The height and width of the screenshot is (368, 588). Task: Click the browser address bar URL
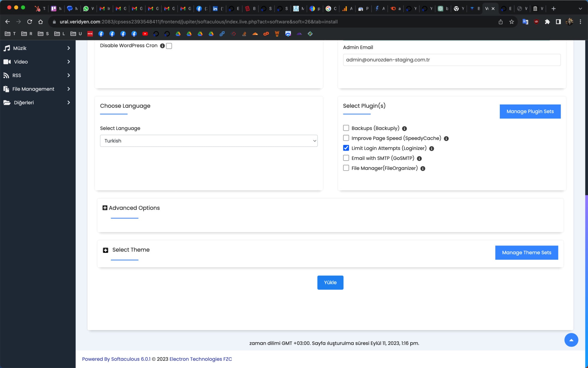[x=199, y=22]
